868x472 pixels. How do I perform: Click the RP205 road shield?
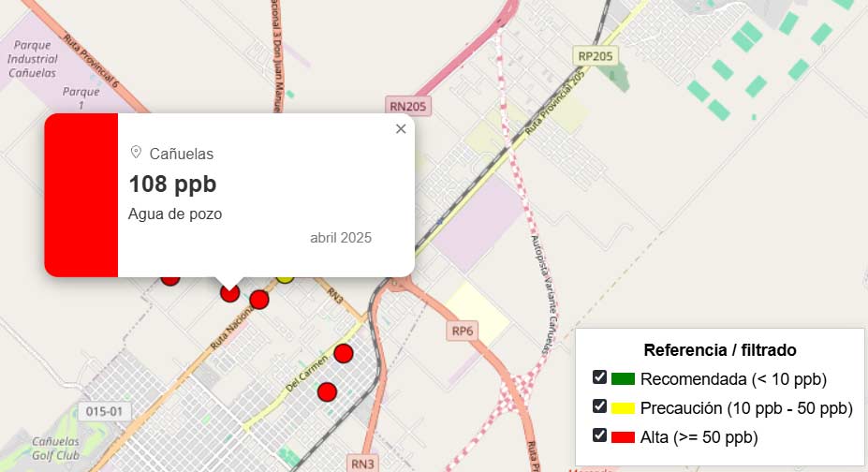596,56
